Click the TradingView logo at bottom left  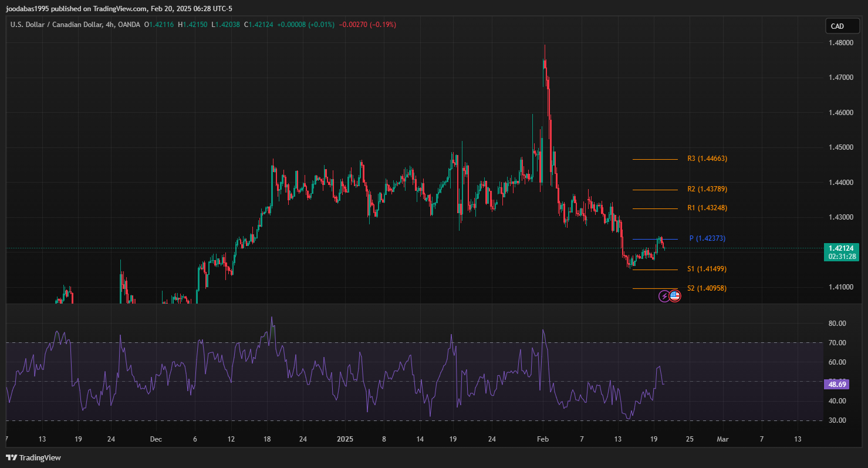(33, 457)
